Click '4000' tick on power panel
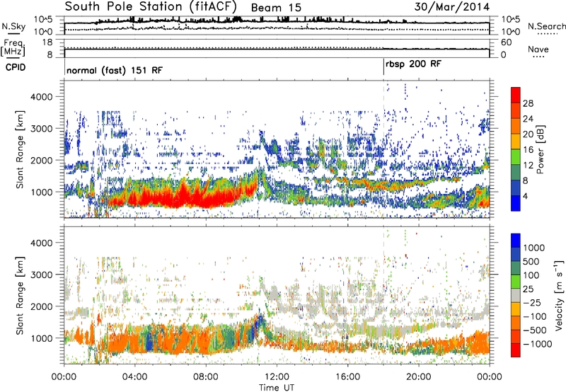Viewport: 566px width, 392px height. 42,97
